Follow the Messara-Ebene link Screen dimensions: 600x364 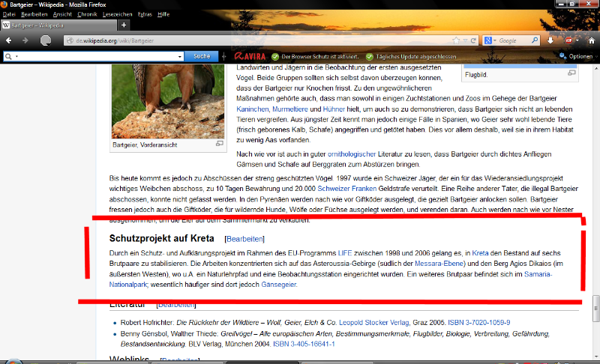click(x=439, y=264)
